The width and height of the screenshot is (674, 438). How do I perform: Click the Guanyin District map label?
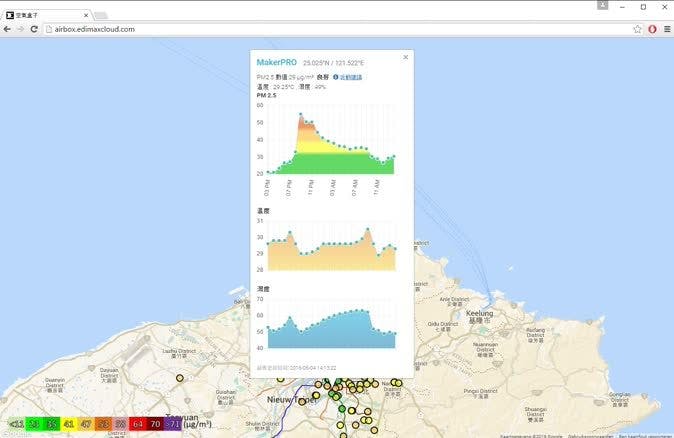55,385
